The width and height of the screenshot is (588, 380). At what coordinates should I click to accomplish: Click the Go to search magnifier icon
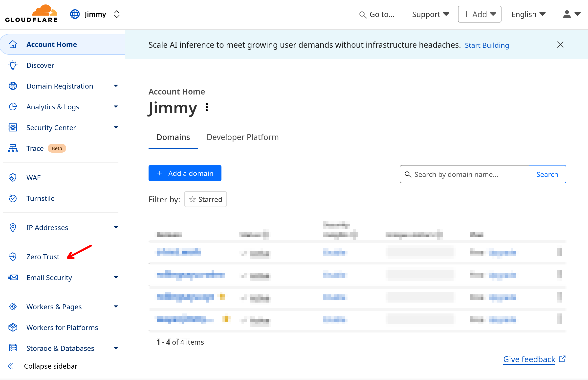click(x=363, y=15)
